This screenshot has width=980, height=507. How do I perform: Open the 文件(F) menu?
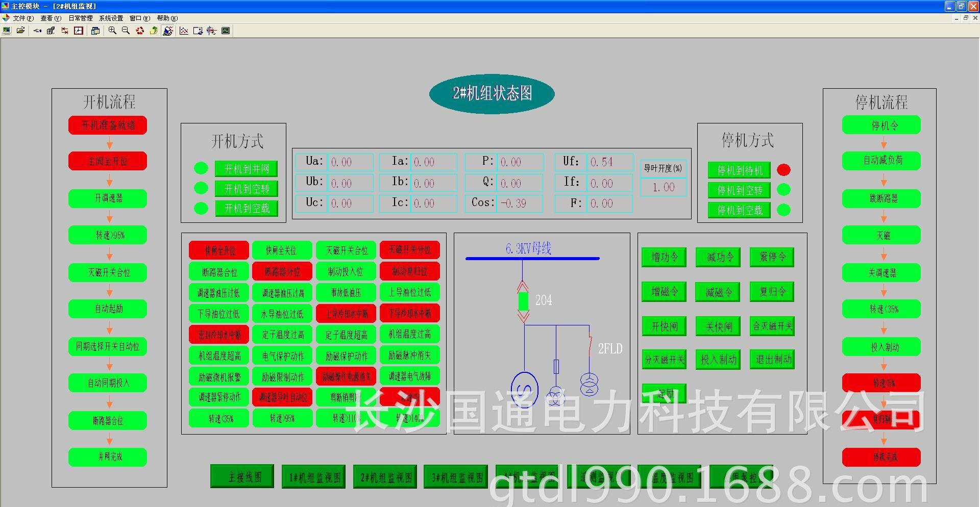coord(23,18)
